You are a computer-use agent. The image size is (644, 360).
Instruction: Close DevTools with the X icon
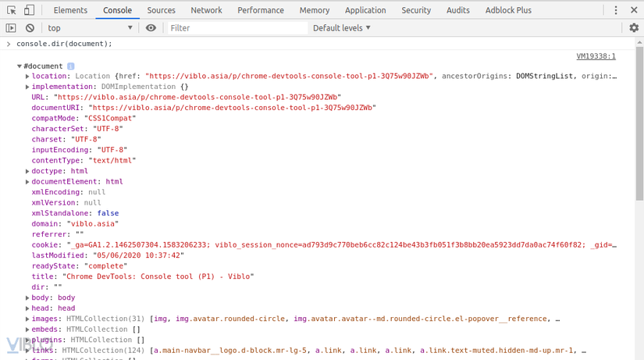tap(634, 10)
